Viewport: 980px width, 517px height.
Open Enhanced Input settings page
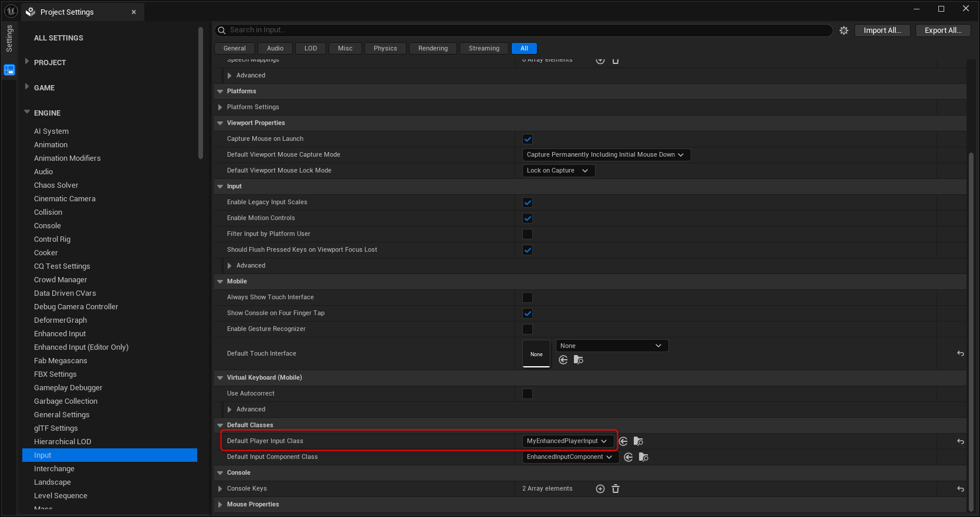pos(60,334)
